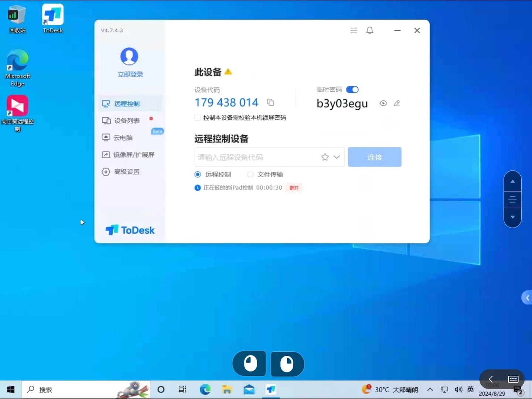Open the Windows notification center
This screenshot has height=399, width=532.
click(518, 391)
